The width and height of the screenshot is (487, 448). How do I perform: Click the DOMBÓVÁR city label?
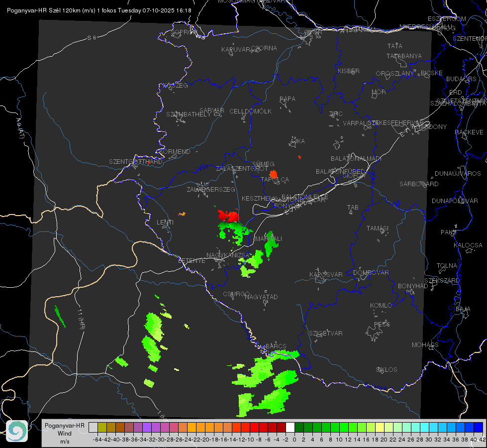[x=371, y=273]
